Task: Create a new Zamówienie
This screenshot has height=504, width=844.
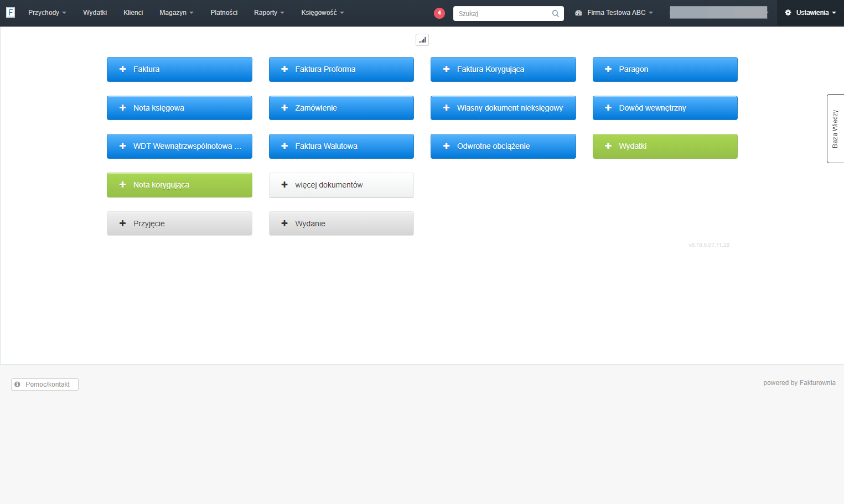Action: point(341,108)
